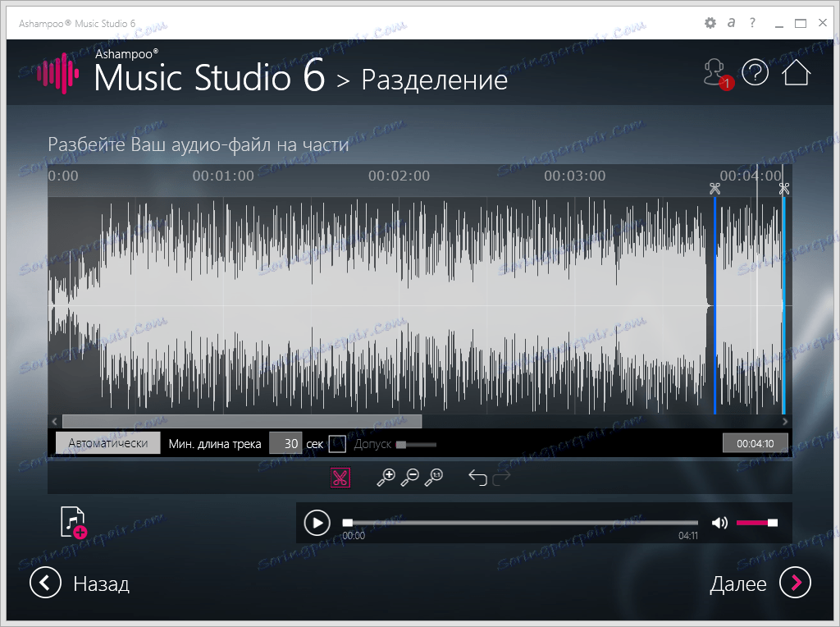Undo the last split action

[477, 477]
